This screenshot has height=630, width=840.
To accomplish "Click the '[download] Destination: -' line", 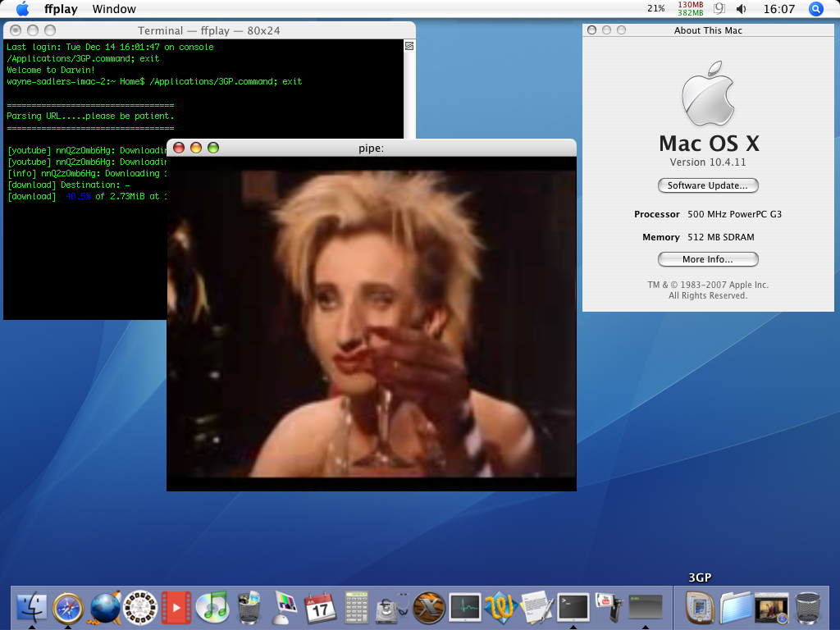I will pos(69,185).
